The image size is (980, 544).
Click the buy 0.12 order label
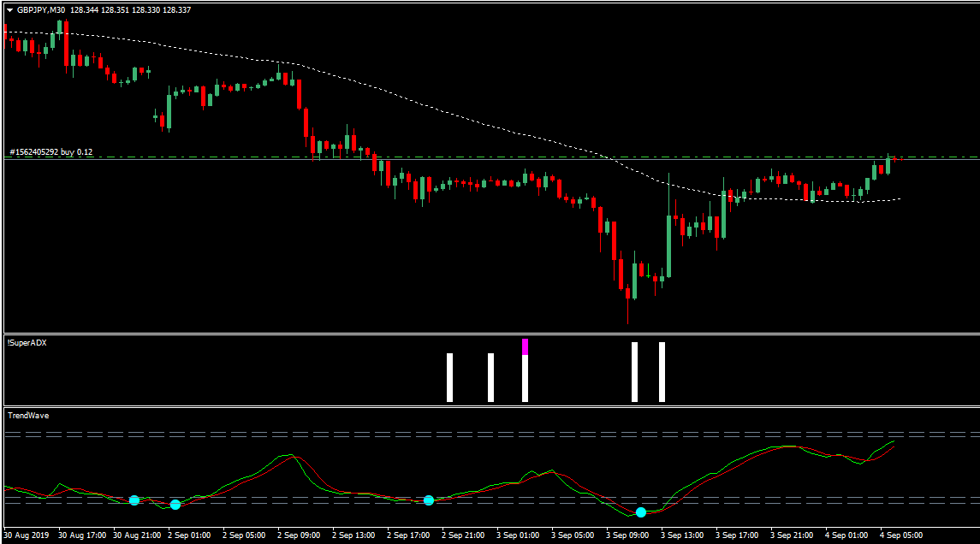51,152
